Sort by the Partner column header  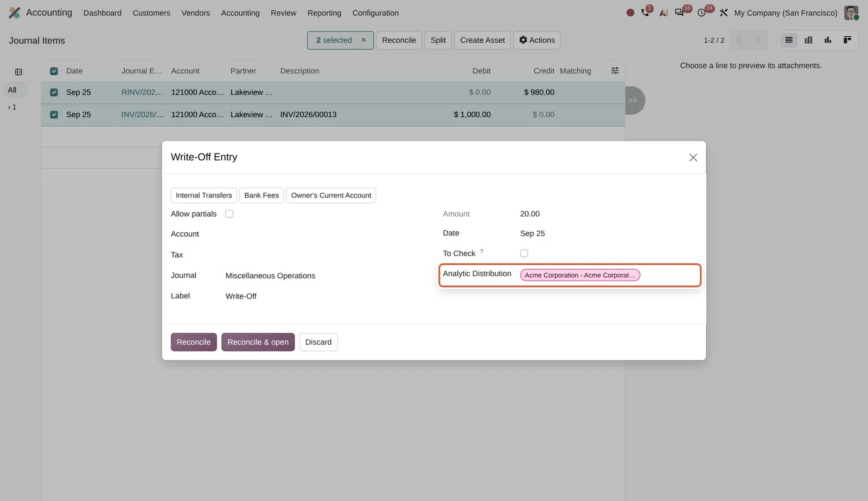(243, 71)
